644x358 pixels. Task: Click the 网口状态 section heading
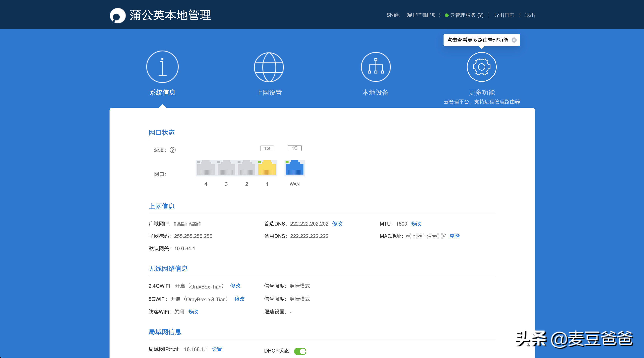point(162,132)
